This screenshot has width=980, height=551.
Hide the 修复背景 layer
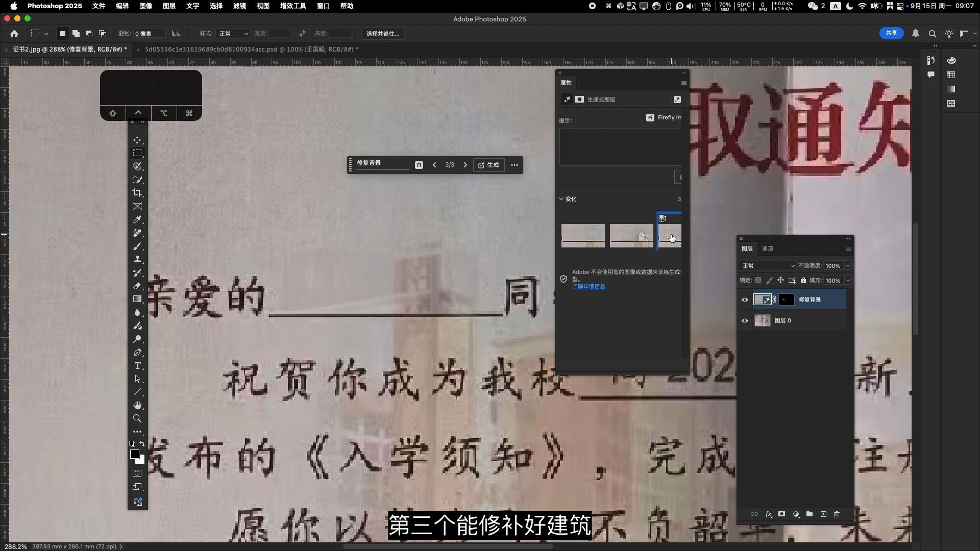pos(745,299)
